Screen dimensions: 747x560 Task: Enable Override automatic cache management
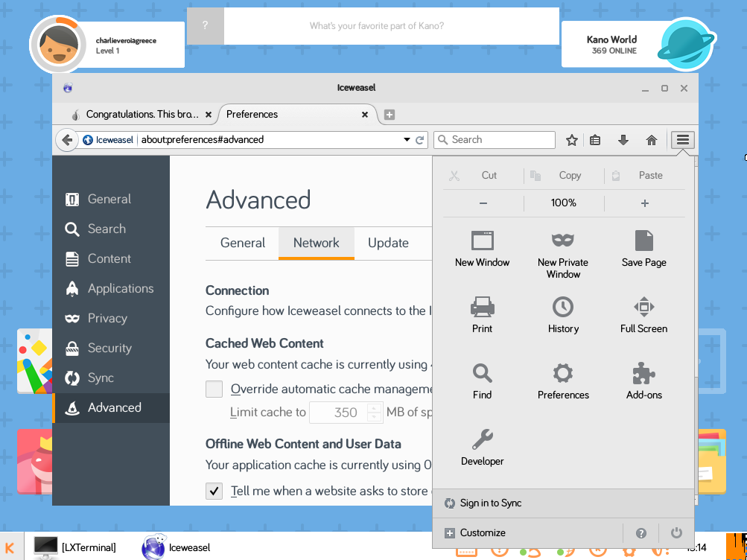pos(214,389)
